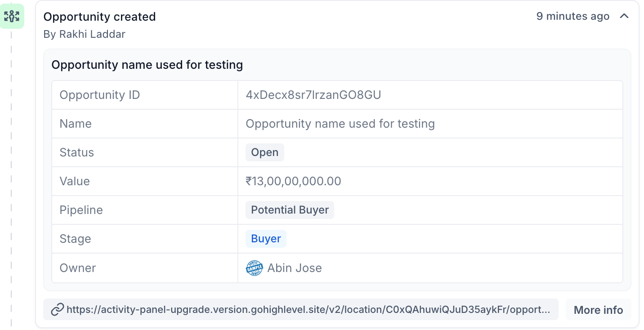This screenshot has width=644, height=330.
Task: Click the bold card title above the table
Action: (147, 65)
